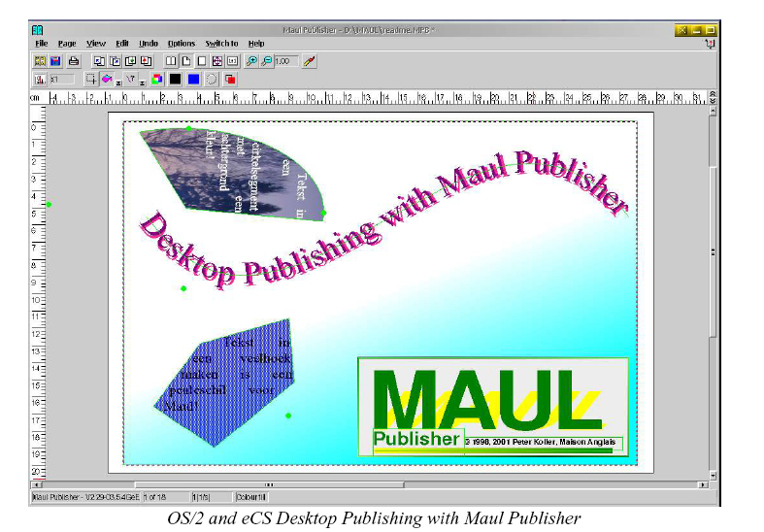Image resolution: width=764 pixels, height=532 pixels.
Task: Select the dashed rectangle selection tool
Action: pyautogui.click(x=90, y=79)
